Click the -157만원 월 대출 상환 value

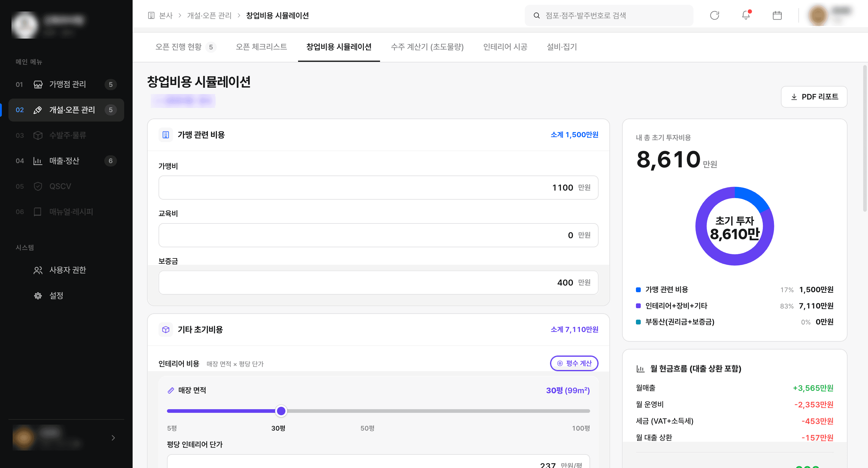pos(817,438)
